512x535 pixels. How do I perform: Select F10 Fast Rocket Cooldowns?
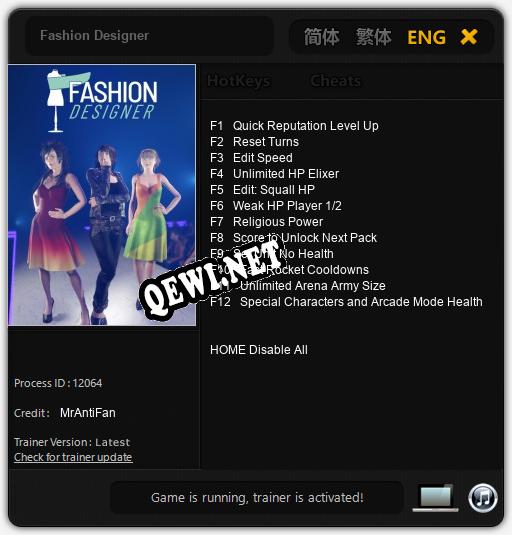[289, 270]
